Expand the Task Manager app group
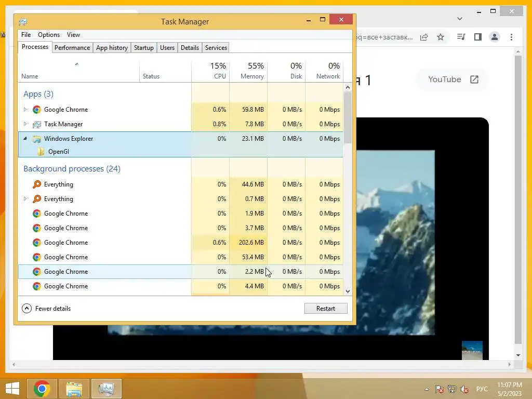532x399 pixels. 25,124
